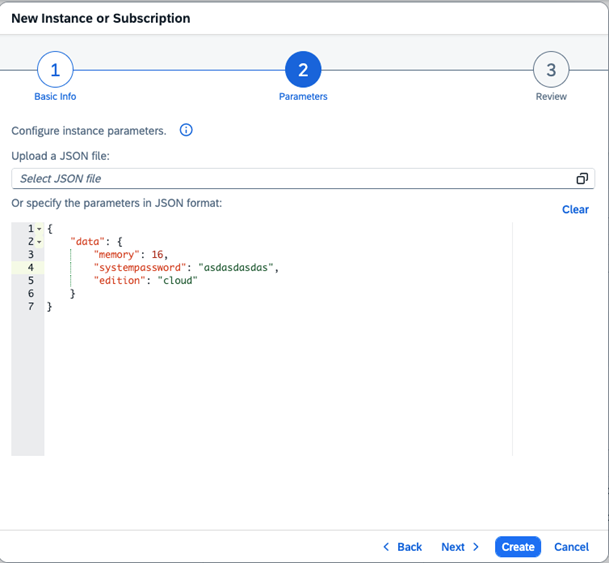Click the info icon beside Configure instance parameters
The image size is (609, 563).
(x=186, y=130)
